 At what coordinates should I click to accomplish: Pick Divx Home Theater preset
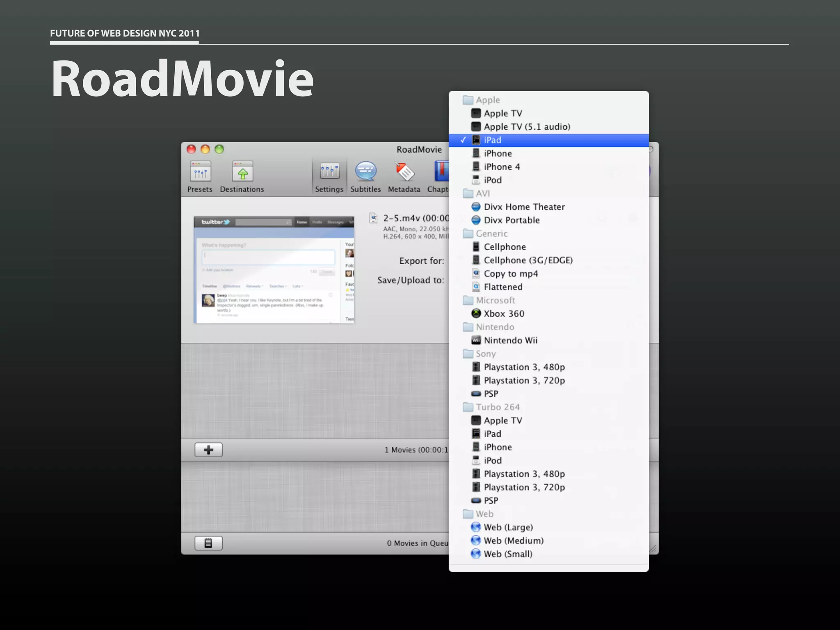tap(524, 207)
